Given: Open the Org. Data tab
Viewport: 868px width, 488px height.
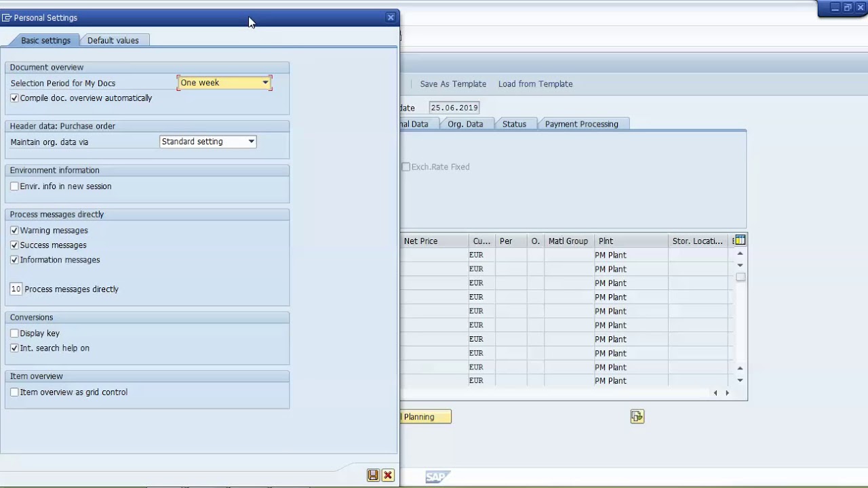Looking at the screenshot, I should pos(465,124).
